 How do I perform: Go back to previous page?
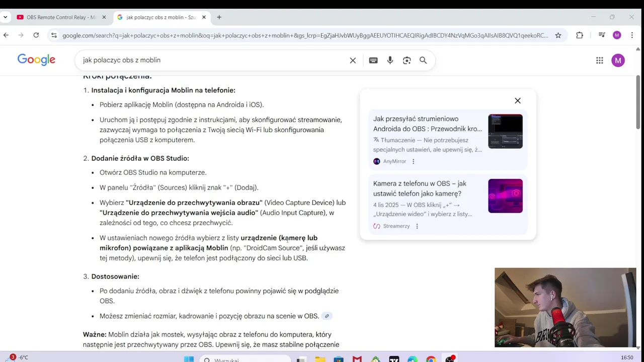[6, 35]
